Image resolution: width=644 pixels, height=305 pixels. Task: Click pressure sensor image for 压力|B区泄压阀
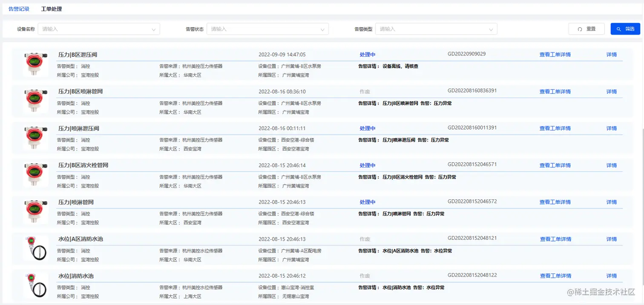[x=35, y=64]
